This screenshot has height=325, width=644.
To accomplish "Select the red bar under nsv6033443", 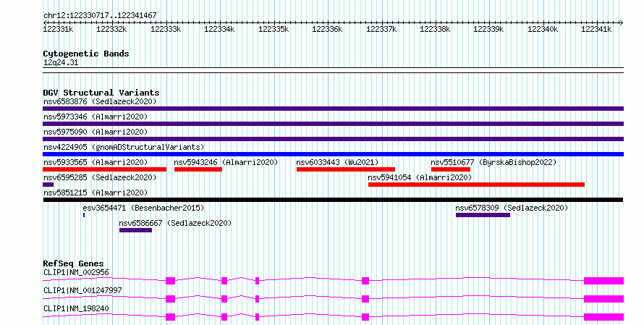I will click(346, 169).
